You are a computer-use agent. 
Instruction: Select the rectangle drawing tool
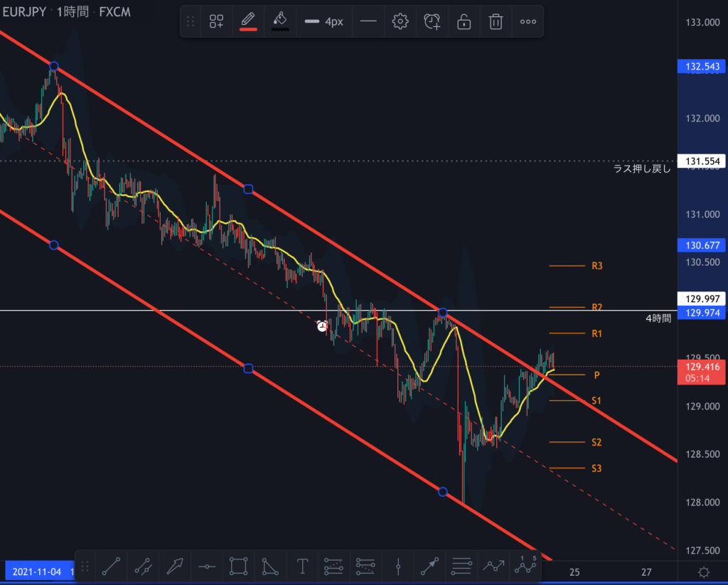point(238,567)
